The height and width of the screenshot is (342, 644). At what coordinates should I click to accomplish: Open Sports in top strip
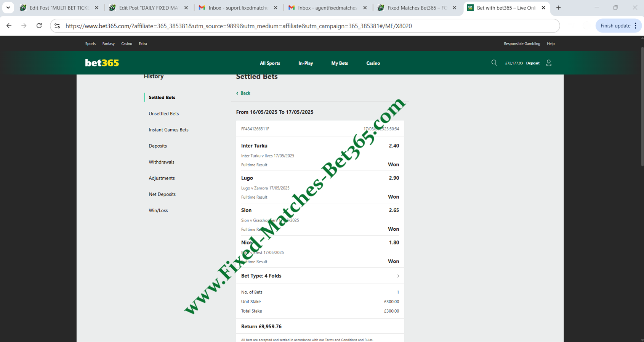(90, 43)
